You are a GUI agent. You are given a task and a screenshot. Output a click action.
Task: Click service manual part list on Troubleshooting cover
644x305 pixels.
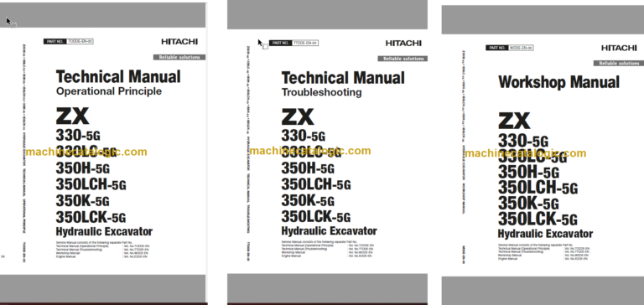pyautogui.click(x=327, y=249)
